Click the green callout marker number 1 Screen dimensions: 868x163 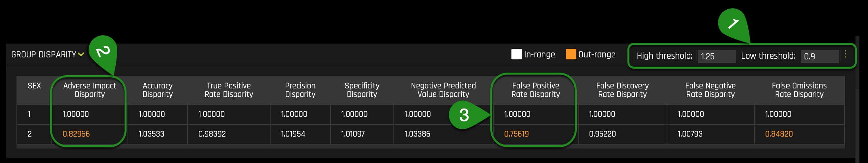(733, 24)
